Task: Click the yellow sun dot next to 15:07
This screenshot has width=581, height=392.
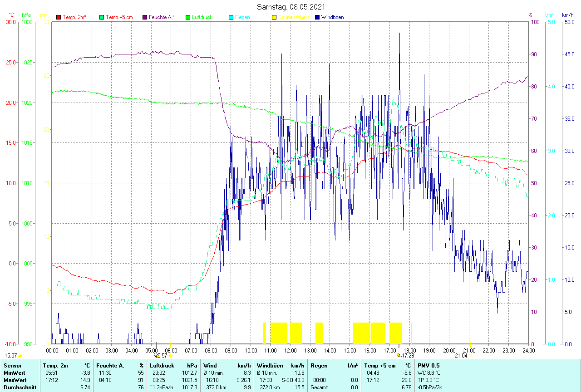Action: (20, 356)
